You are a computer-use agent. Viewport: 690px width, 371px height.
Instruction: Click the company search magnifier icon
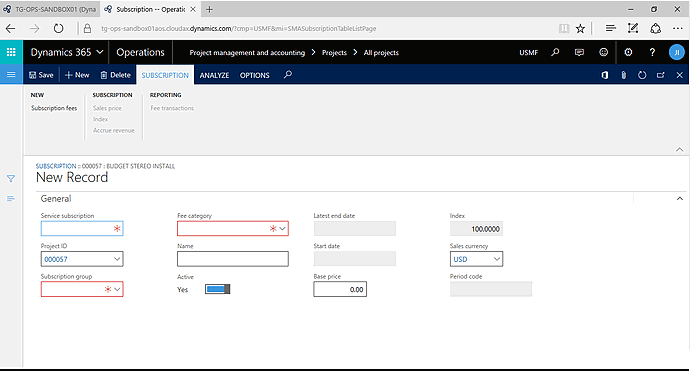tap(555, 52)
